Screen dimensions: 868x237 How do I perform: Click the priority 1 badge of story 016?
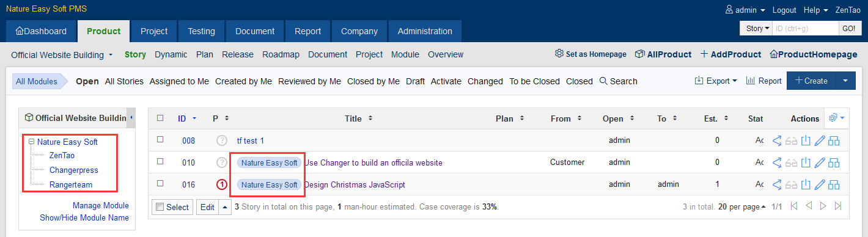[222, 184]
